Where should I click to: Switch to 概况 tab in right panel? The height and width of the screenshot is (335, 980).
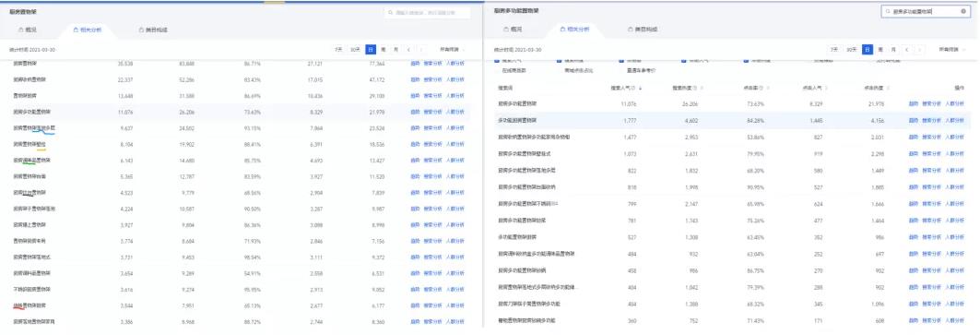513,30
